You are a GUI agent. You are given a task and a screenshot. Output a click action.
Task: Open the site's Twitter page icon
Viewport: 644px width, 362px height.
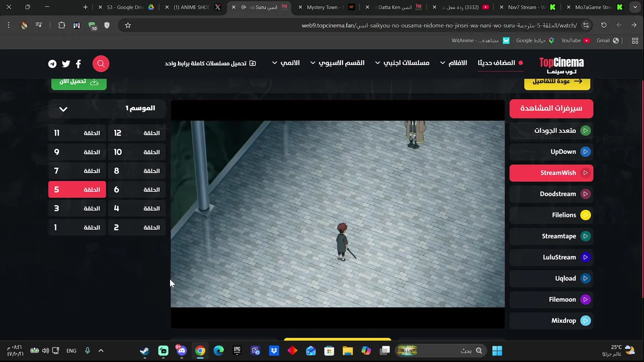click(x=66, y=64)
